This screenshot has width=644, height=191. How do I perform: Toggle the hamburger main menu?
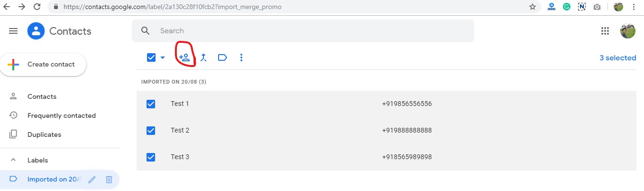coord(13,31)
